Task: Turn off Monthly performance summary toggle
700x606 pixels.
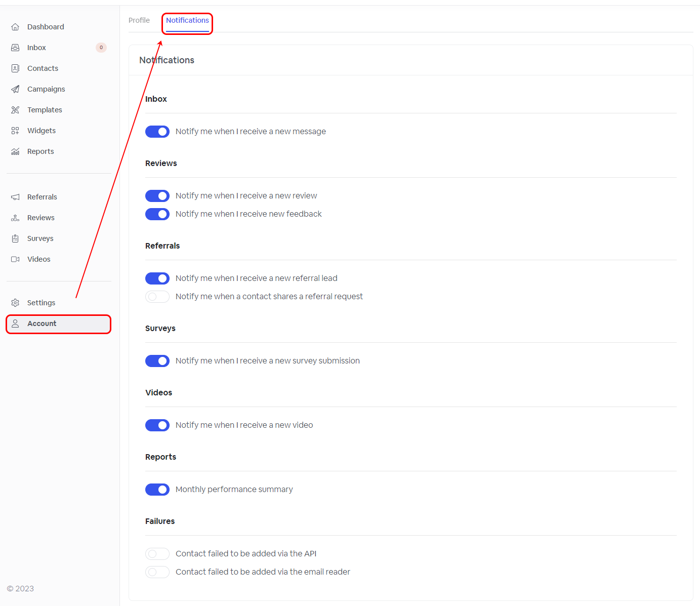Action: (x=157, y=490)
